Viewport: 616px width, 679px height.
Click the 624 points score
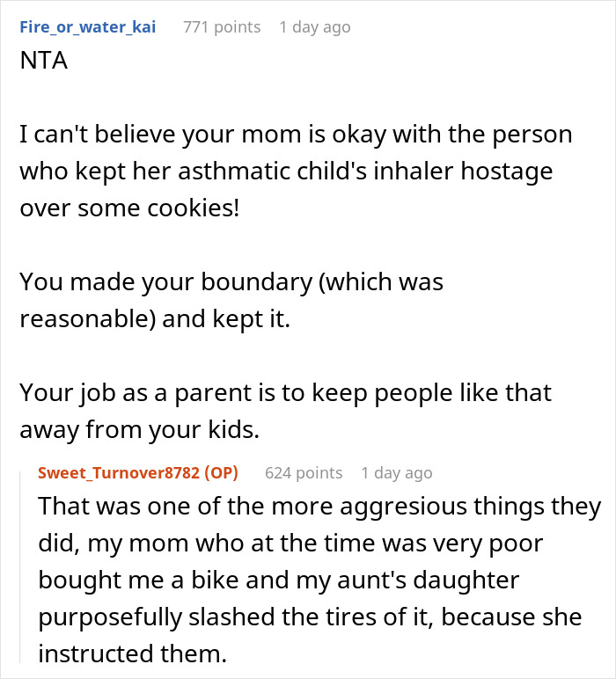pos(304,472)
